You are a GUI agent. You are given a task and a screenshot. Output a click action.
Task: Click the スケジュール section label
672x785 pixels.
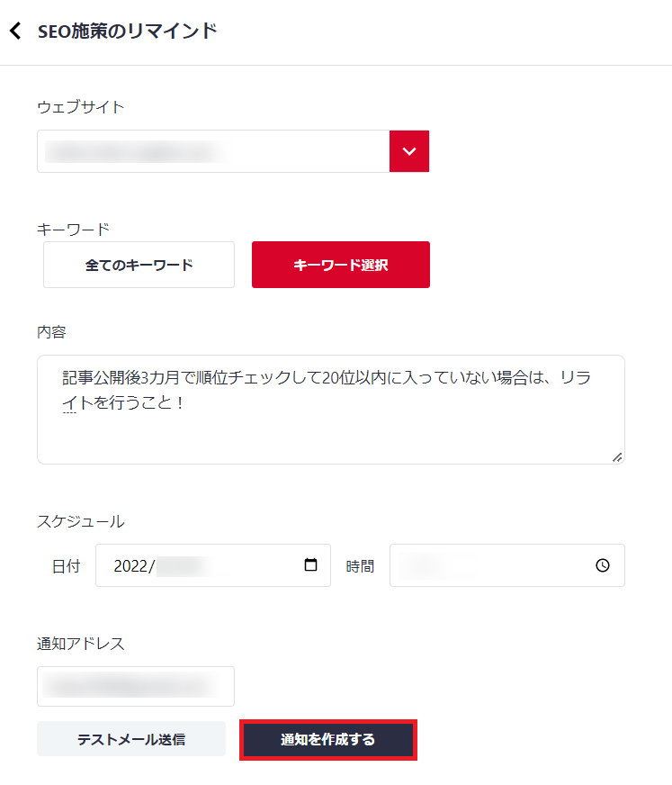81,521
